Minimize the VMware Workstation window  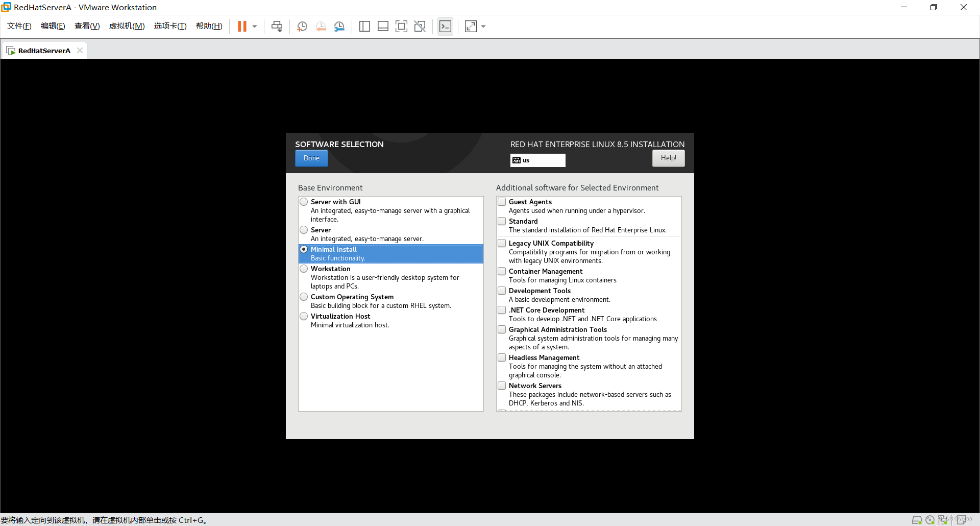pyautogui.click(x=904, y=7)
